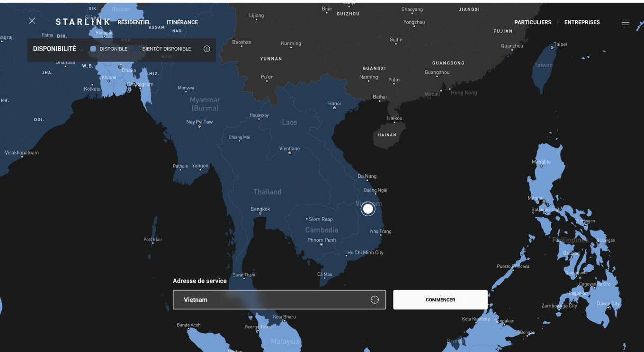Open the Itinérance menu item
644x352 pixels.
pos(182,22)
